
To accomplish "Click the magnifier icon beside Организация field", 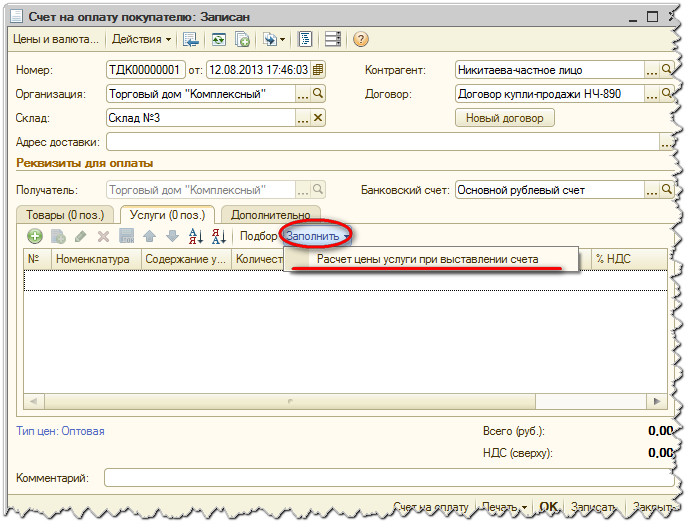I will click(x=318, y=94).
